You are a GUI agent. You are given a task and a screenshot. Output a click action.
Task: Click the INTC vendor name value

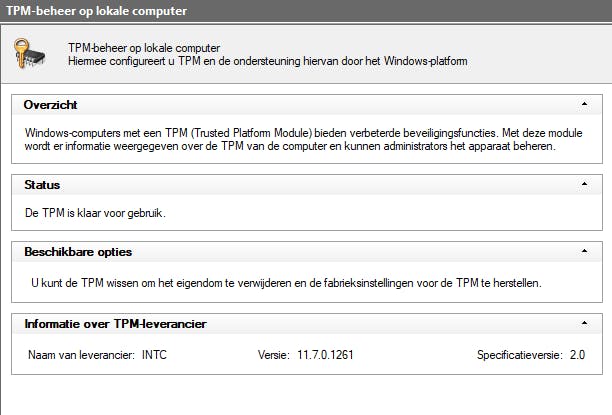click(x=156, y=355)
